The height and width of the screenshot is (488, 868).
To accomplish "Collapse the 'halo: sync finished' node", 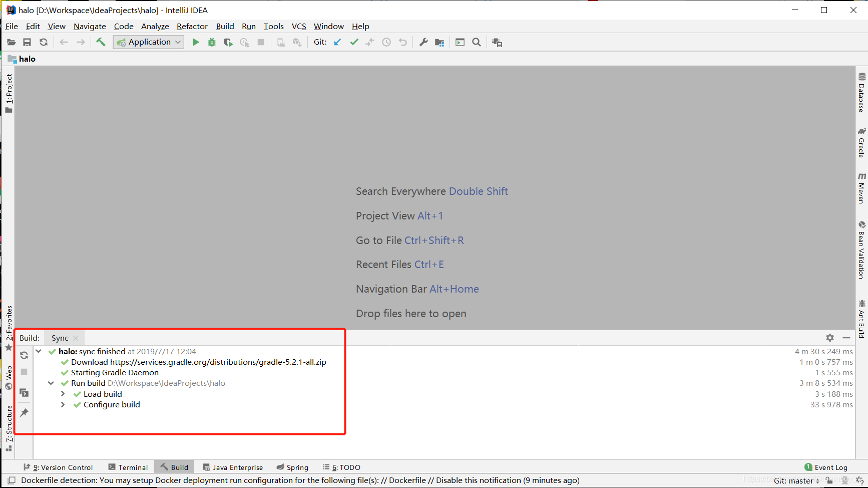I will (39, 352).
